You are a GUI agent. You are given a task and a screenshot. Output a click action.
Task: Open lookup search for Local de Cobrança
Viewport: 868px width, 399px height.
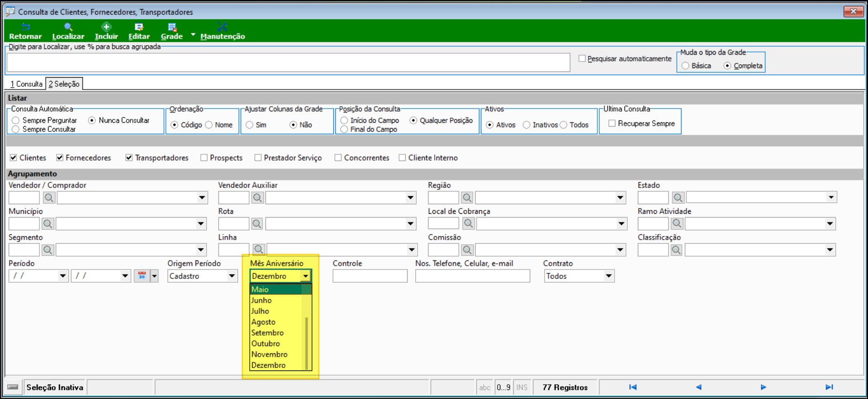(x=468, y=224)
